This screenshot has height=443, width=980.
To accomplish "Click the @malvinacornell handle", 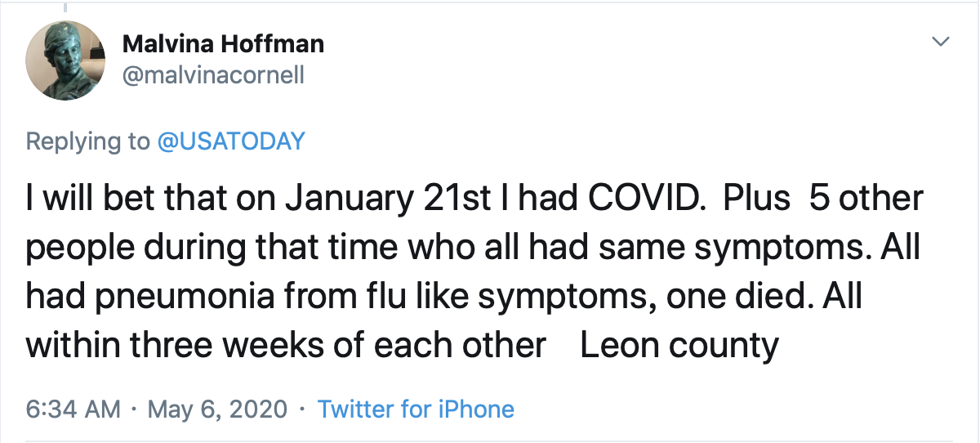I will pyautogui.click(x=213, y=75).
